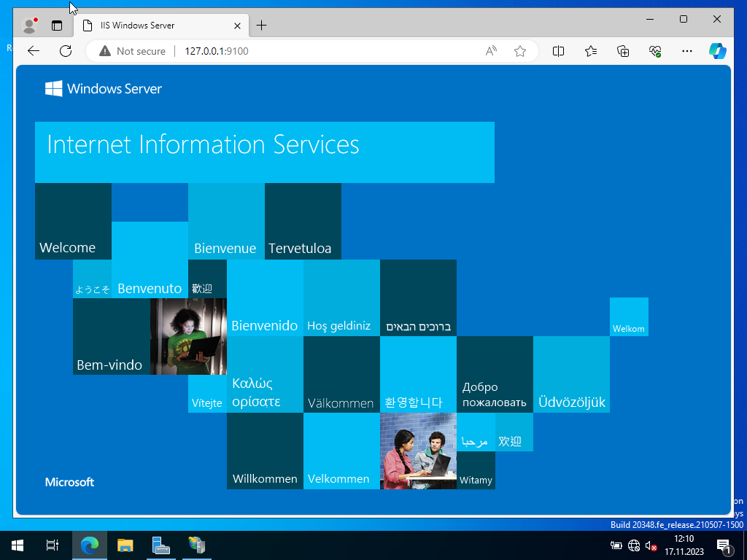
Task: Maximize the Edge browser window
Action: pos(683,19)
